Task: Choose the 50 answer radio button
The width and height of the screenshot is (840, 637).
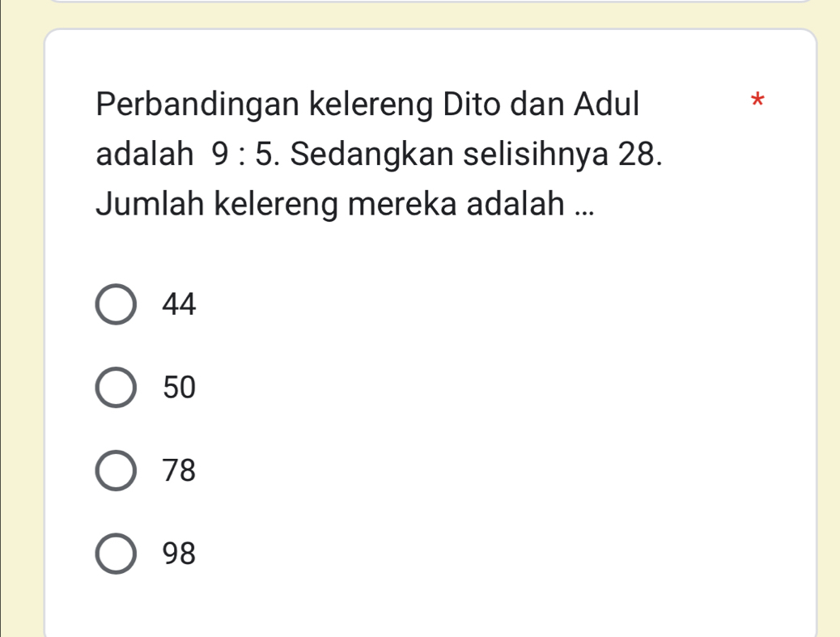Action: 117,389
